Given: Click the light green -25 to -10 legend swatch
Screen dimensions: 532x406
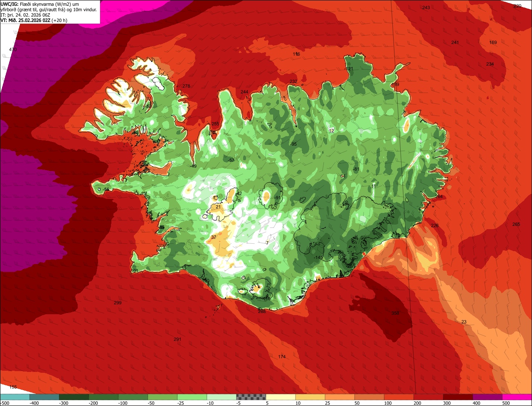Looking at the screenshot, I should [192, 397].
